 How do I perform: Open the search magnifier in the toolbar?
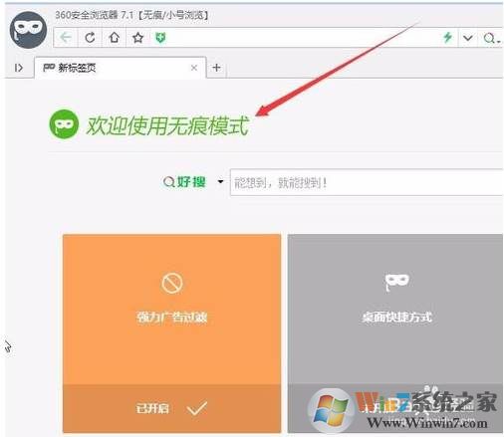pos(491,38)
